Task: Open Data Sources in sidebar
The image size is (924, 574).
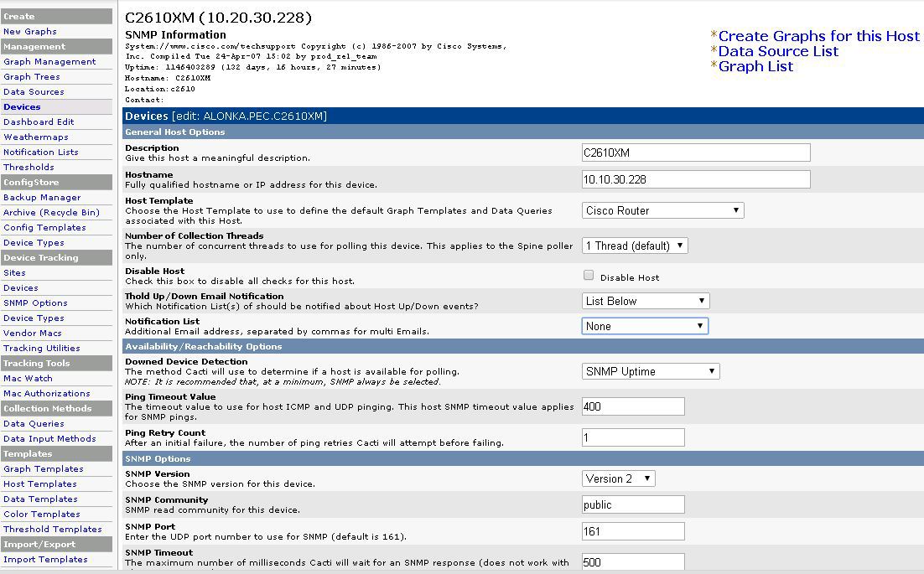Action: (x=34, y=92)
